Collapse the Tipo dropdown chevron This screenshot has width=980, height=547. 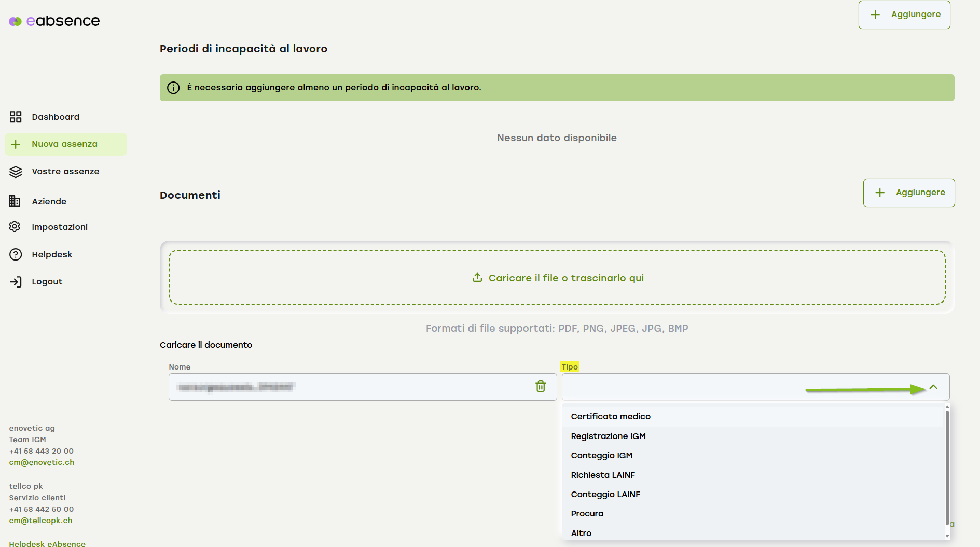pyautogui.click(x=933, y=387)
